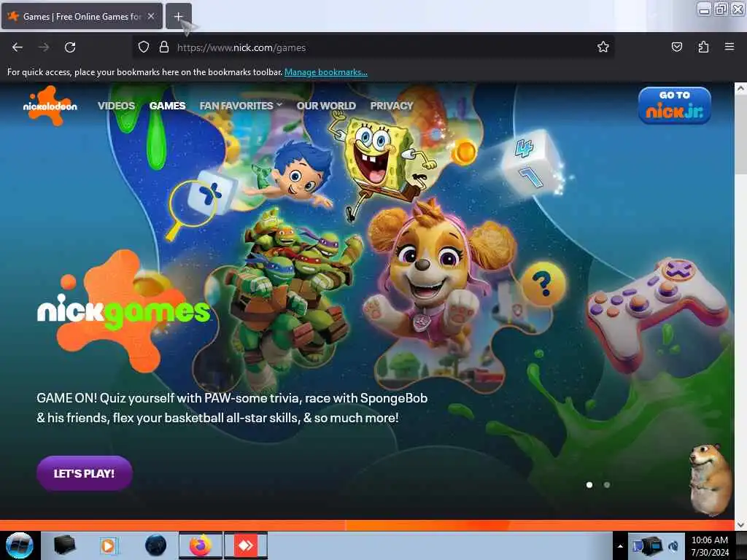Image resolution: width=747 pixels, height=560 pixels.
Task: Open the VIDEOS navigation item
Action: click(x=116, y=106)
